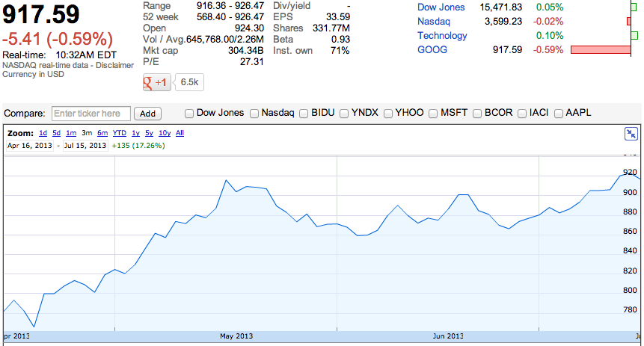This screenshot has width=644, height=346.
Task: Click the 10:32AM EDT real-time timestamp
Action: pyautogui.click(x=86, y=55)
